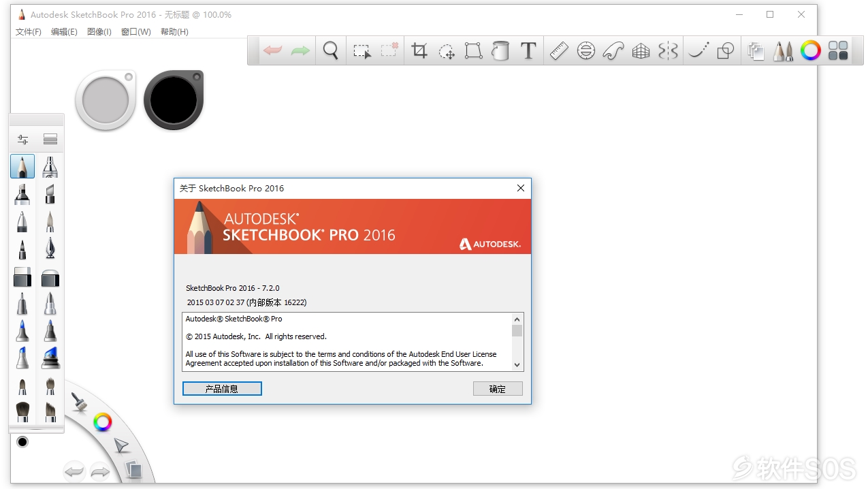Image resolution: width=868 pixels, height=489 pixels.
Task: Pick the soft eraser brush
Action: (50, 277)
